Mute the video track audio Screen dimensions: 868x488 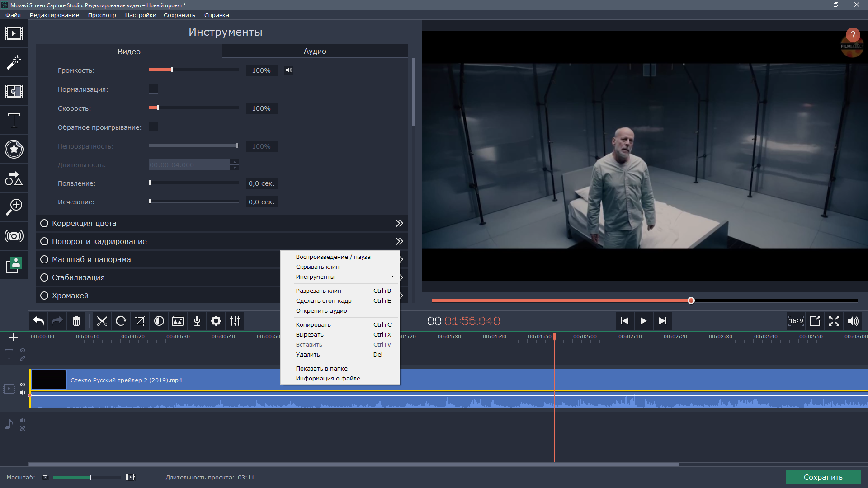point(23,393)
